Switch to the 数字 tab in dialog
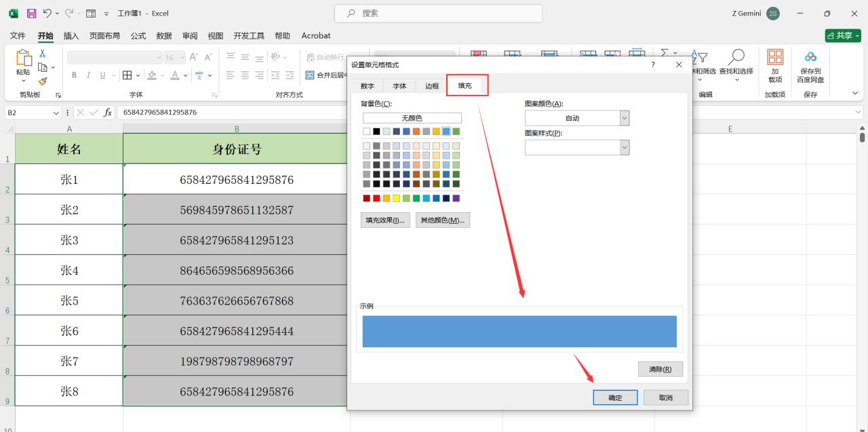868x432 pixels. pos(367,86)
